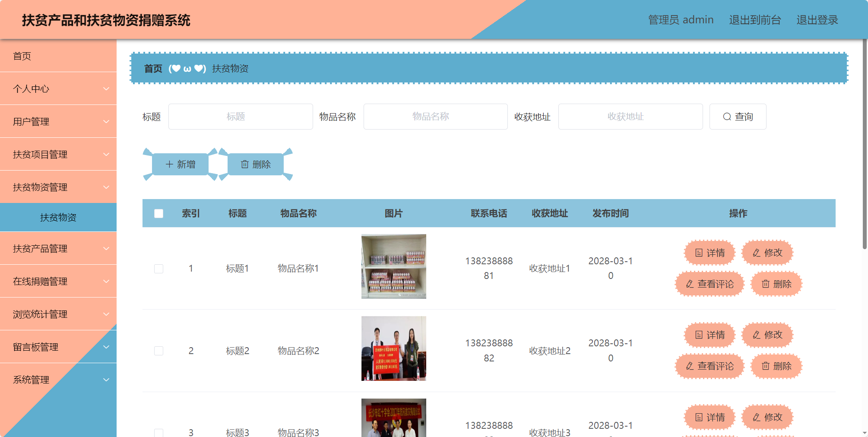
Task: Open the red banner photo in row 标题3
Action: tap(394, 418)
